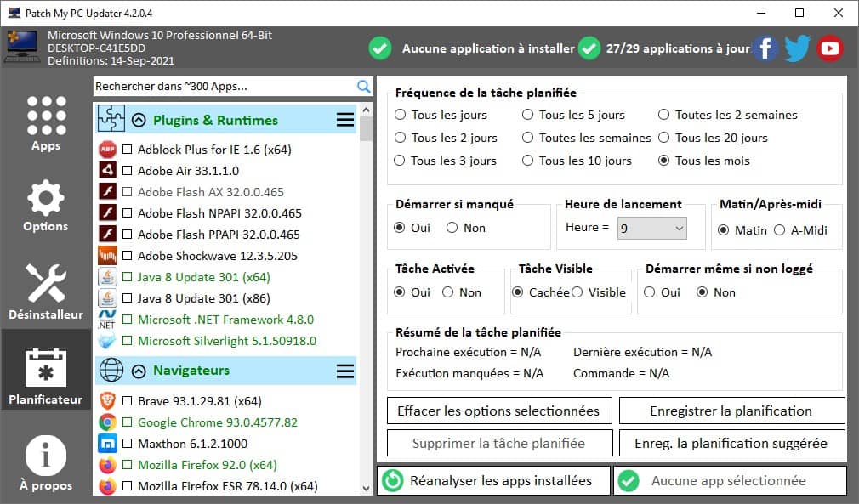This screenshot has width=859, height=504.
Task: Set Tâche Activée to Non
Action: (x=447, y=292)
